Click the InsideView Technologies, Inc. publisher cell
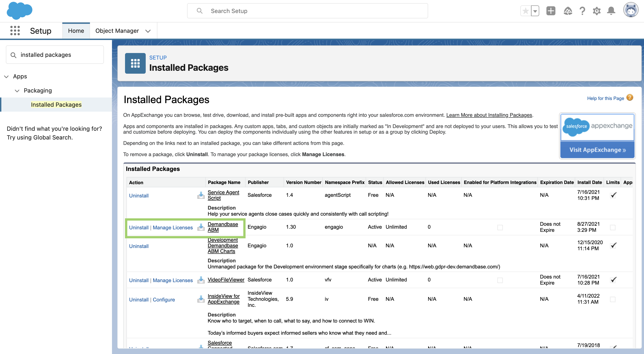The width and height of the screenshot is (644, 354). 263,299
